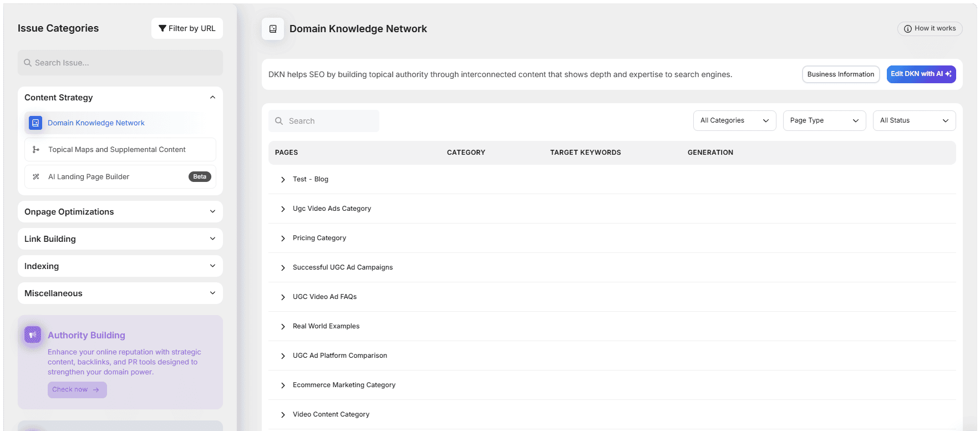Viewport: 980px width, 431px height.
Task: Click the Domain Knowledge Network header icon
Action: [x=273, y=29]
